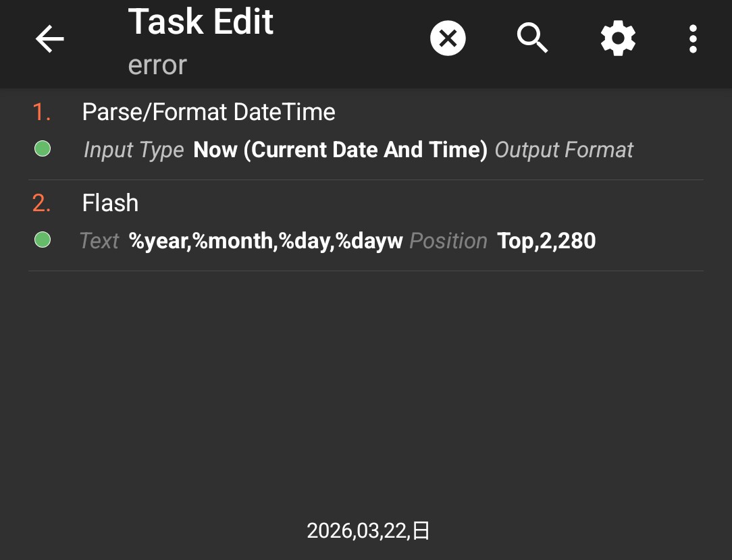
Task: Open the task settings gear icon
Action: pos(618,38)
